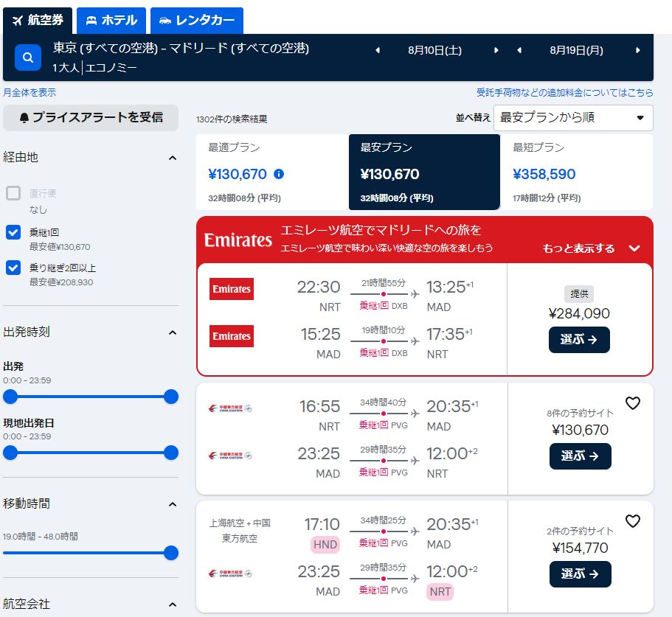Click right handle of 現地出発日 slider

point(171,453)
